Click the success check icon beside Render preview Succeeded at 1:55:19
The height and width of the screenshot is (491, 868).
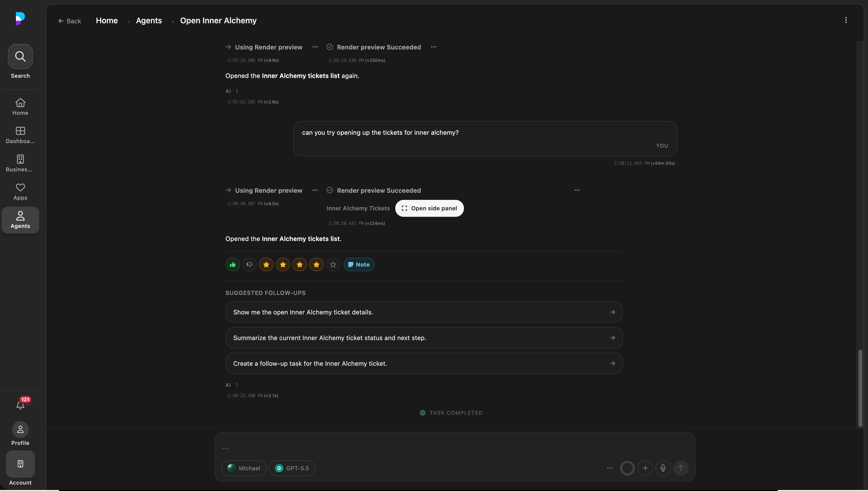point(329,47)
